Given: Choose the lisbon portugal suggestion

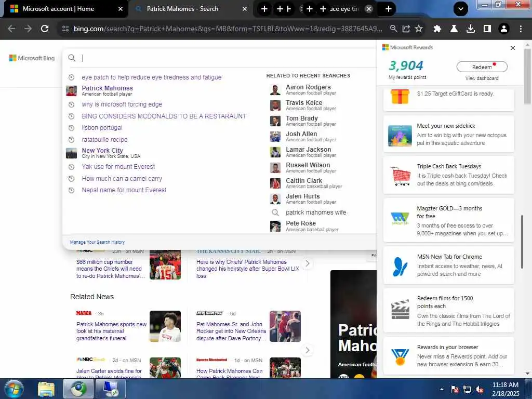Looking at the screenshot, I should (x=102, y=128).
